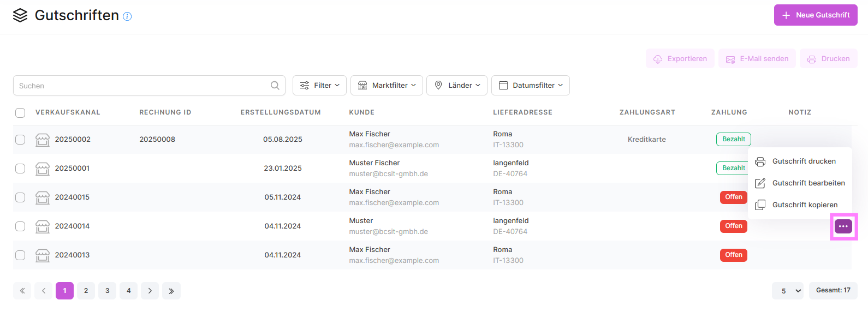Click the RECHNUNG ID column header
Image resolution: width=868 pixels, height=318 pixels.
(x=165, y=112)
